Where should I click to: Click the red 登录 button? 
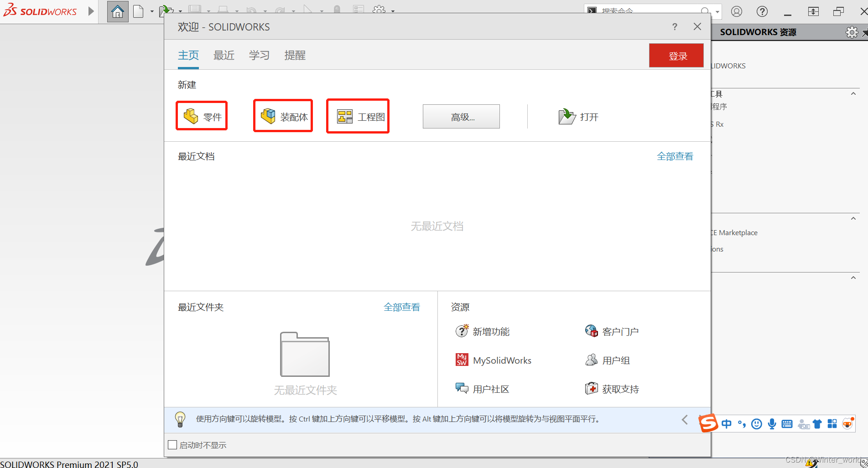tap(676, 56)
